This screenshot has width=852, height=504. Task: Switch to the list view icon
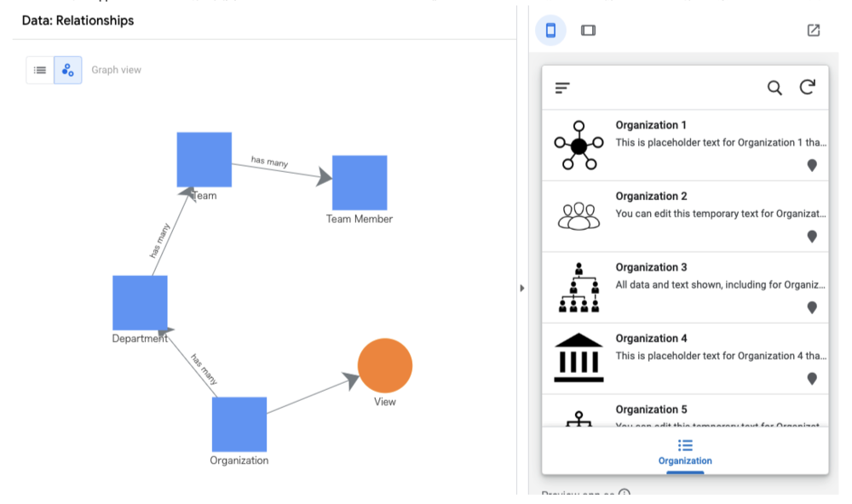coord(40,70)
